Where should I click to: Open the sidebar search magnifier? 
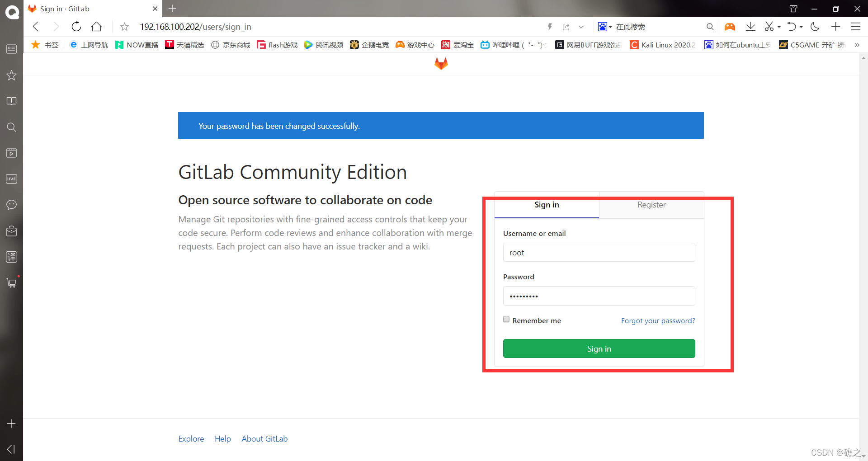[12, 127]
